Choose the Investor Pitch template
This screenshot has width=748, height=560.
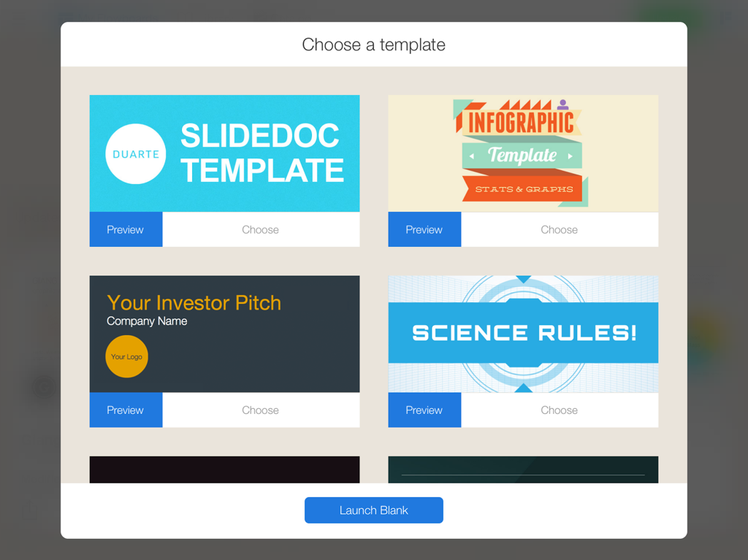tap(261, 410)
